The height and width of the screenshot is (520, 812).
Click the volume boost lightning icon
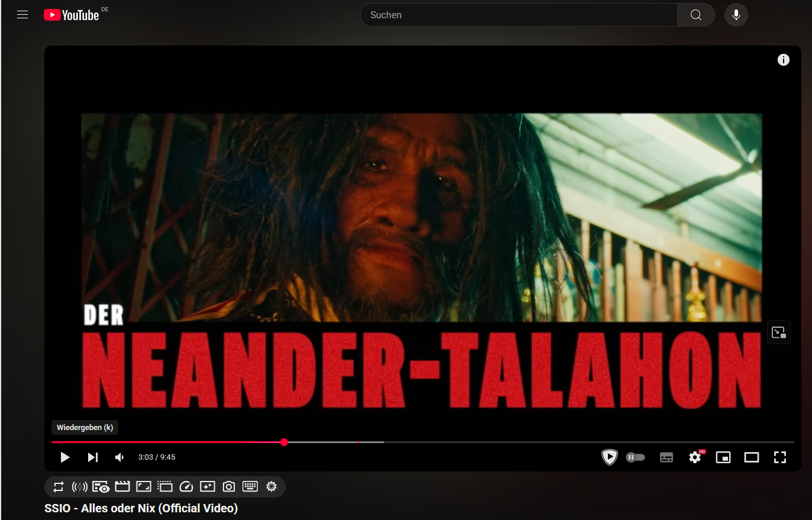(x=80, y=487)
